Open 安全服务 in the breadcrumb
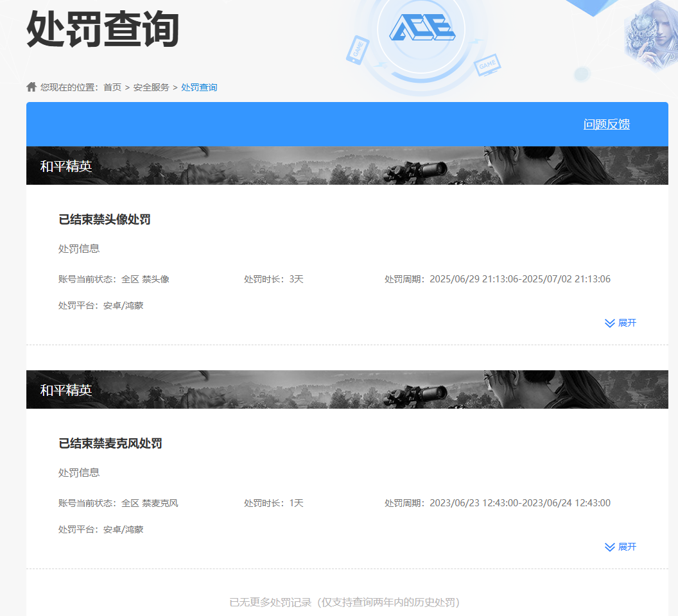The height and width of the screenshot is (616, 678). pyautogui.click(x=152, y=87)
